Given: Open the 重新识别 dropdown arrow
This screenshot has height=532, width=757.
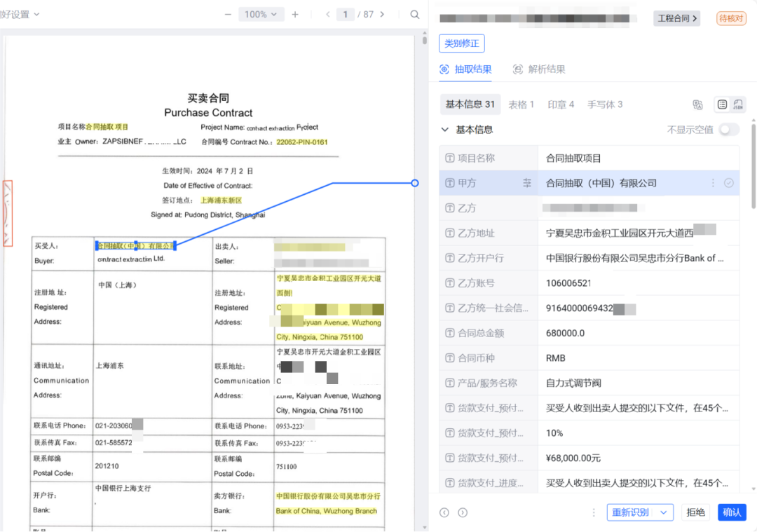Looking at the screenshot, I should (663, 512).
